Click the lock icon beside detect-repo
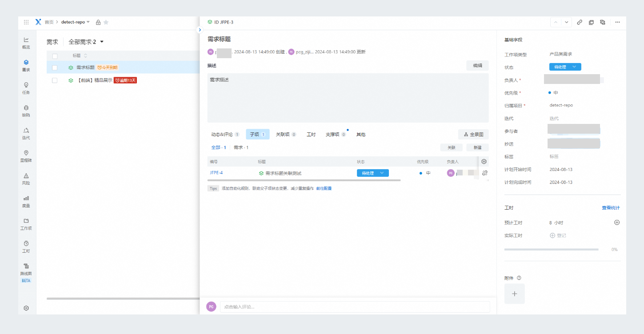The height and width of the screenshot is (334, 644). coord(98,22)
